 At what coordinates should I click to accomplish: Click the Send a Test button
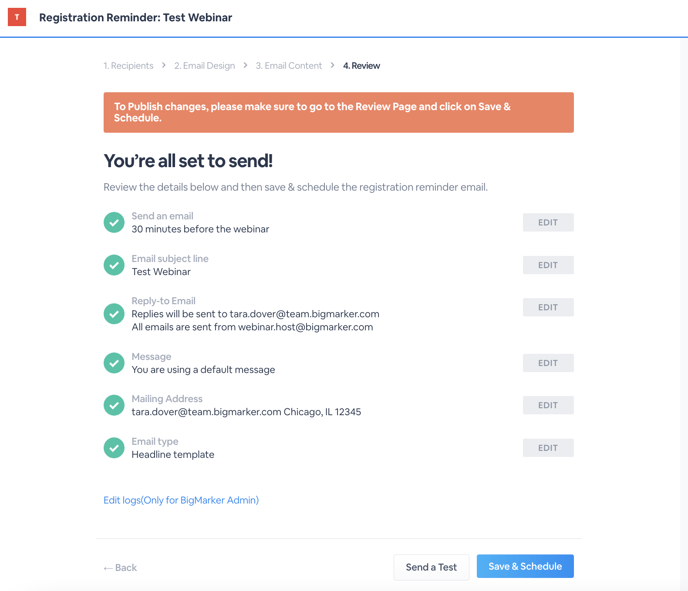tap(431, 567)
